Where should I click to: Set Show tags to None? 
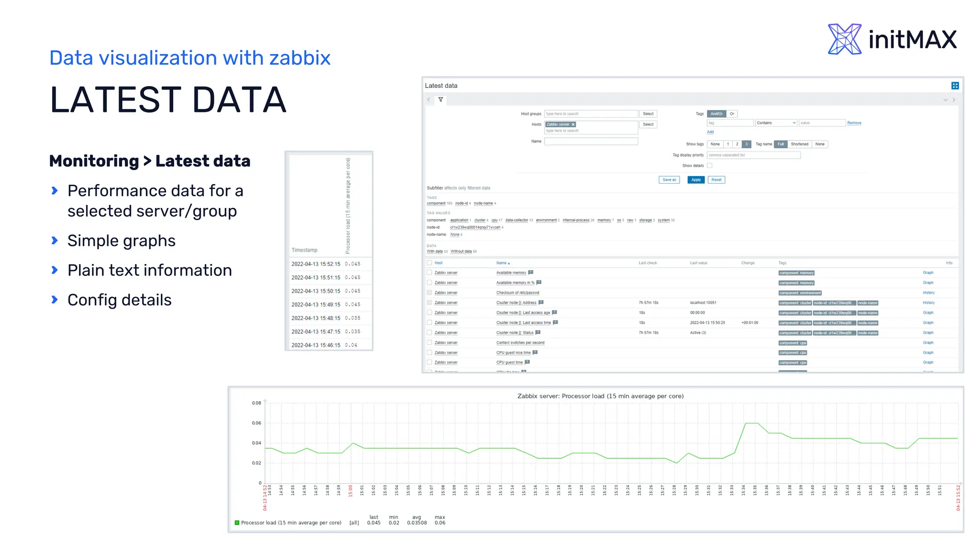tap(715, 144)
